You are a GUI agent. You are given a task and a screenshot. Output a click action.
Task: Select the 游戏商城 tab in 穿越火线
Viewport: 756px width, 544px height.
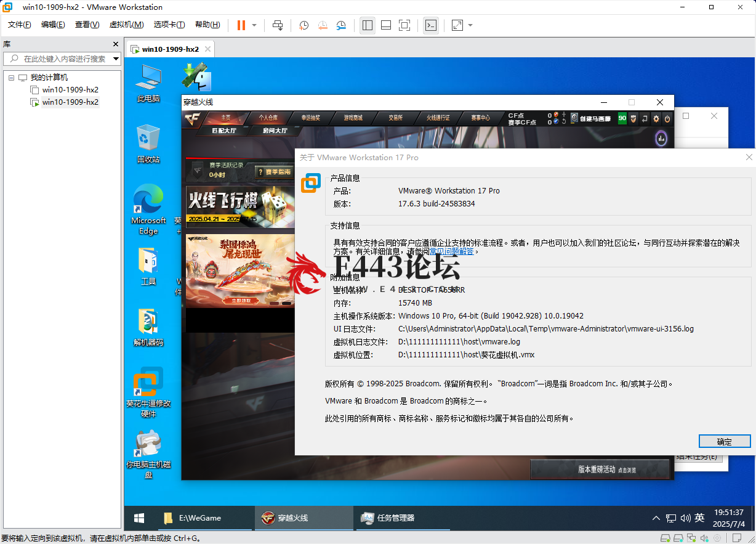click(x=353, y=118)
